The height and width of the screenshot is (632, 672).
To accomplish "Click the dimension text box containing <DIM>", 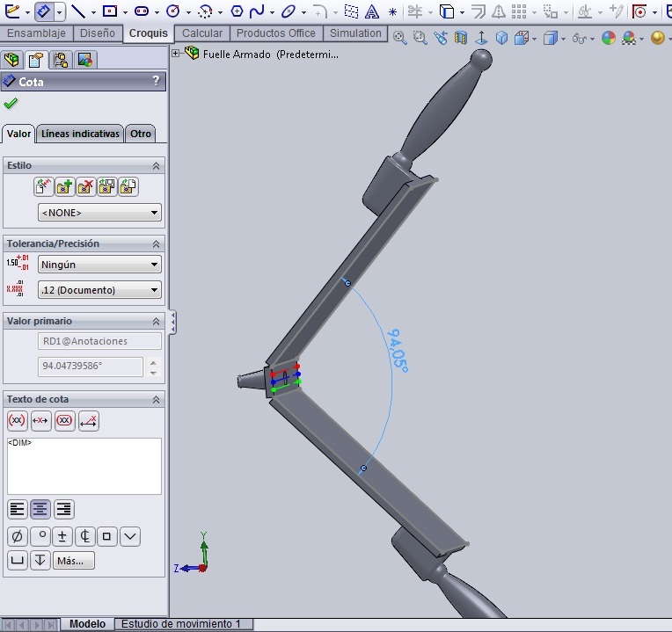I will click(x=84, y=466).
